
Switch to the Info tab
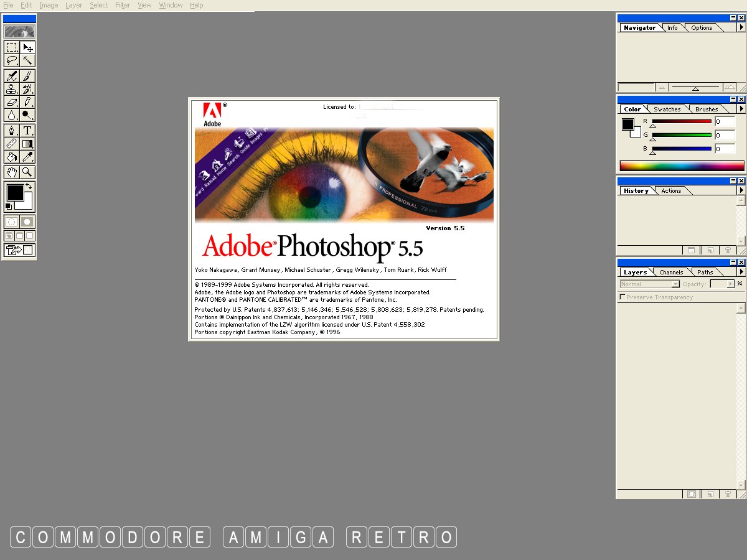pos(672,28)
